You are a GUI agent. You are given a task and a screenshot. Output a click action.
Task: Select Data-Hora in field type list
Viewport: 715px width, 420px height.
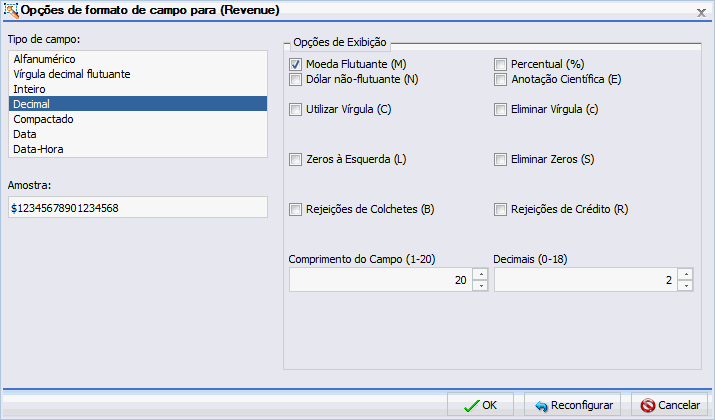coord(39,149)
